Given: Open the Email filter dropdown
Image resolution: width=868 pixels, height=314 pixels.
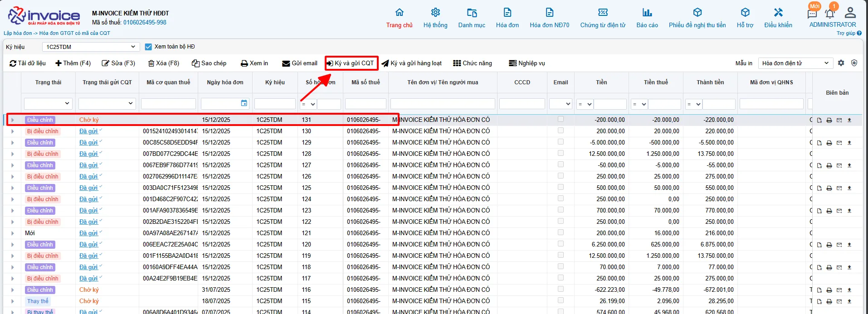Looking at the screenshot, I should 561,104.
